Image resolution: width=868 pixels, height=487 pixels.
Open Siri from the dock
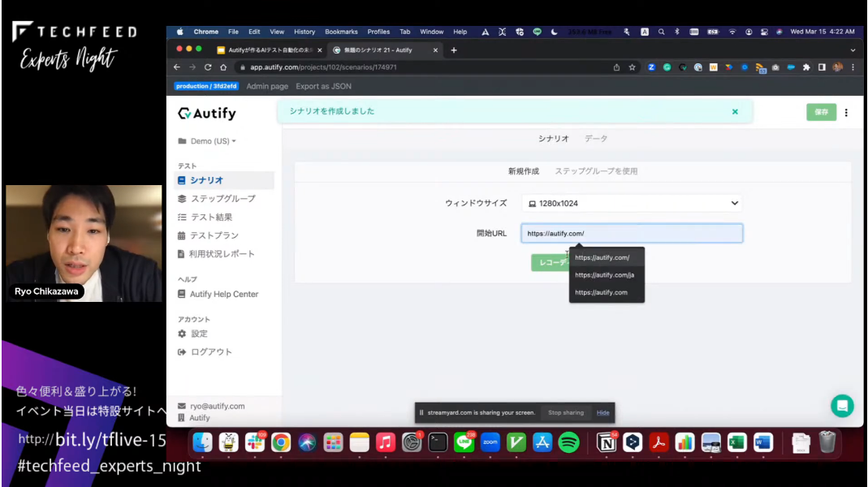click(307, 442)
